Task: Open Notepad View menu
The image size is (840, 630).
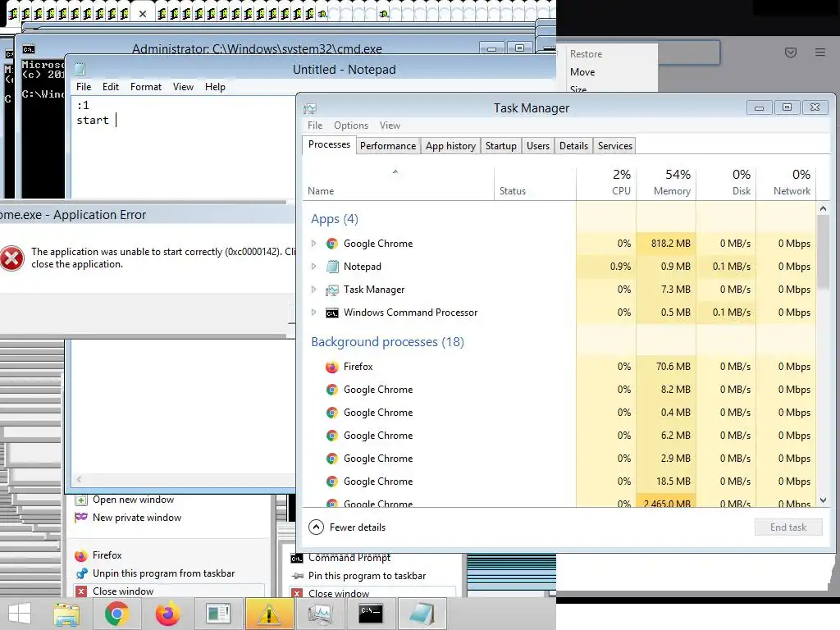Action: (x=183, y=87)
